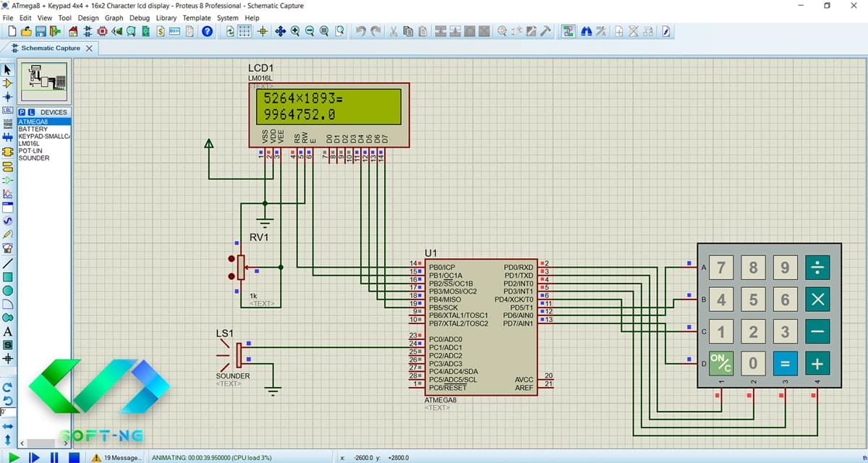Step simulation with the step button
The image size is (868, 463).
pyautogui.click(x=33, y=457)
